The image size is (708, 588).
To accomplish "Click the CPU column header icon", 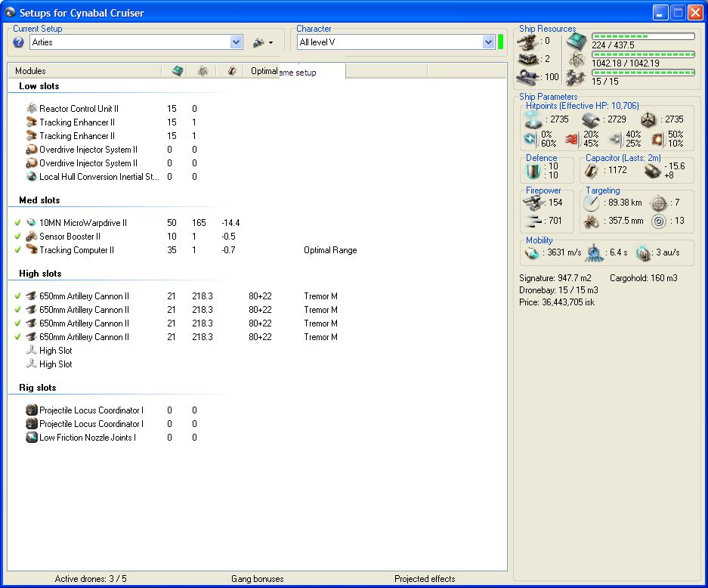I will point(178,71).
